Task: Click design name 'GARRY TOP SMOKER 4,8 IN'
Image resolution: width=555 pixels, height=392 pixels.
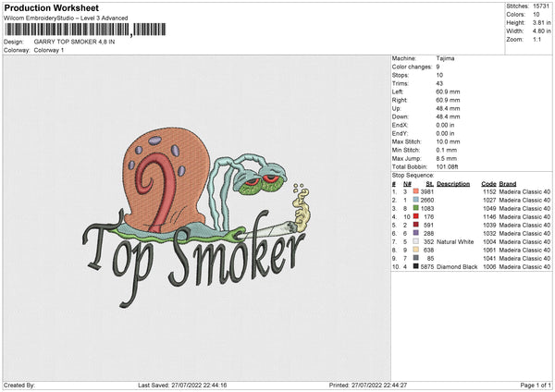Action: point(74,42)
